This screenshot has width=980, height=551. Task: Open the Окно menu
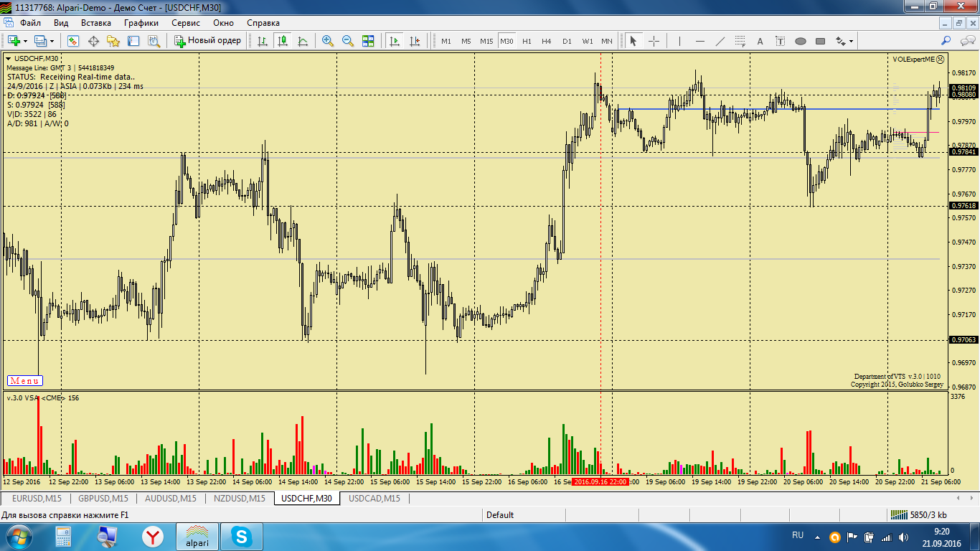(223, 23)
